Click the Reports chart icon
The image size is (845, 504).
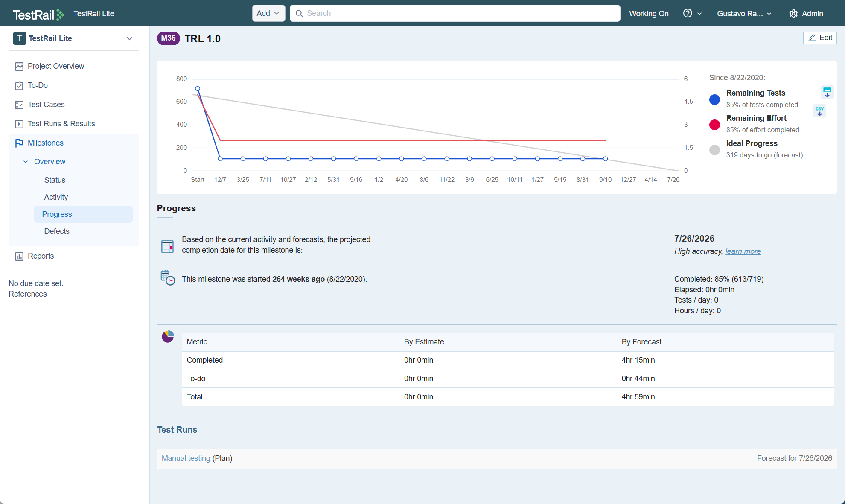coord(19,256)
